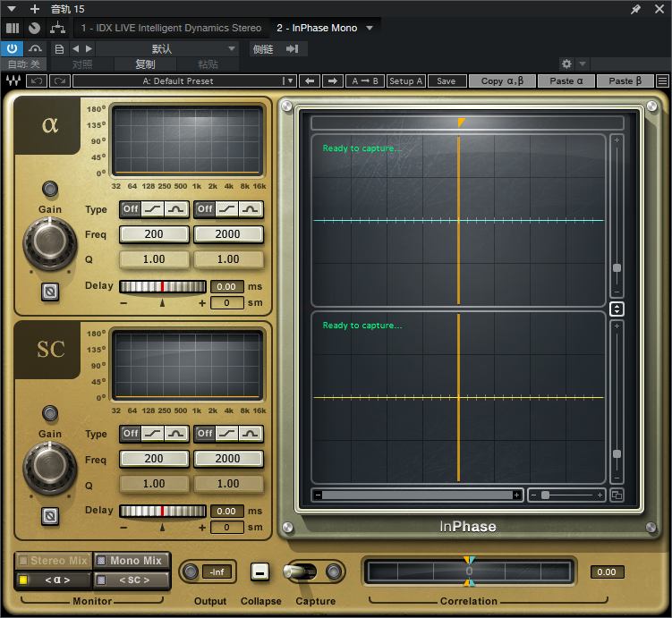Expand the plugin tab list arrow
This screenshot has height=618, width=672.
pos(370,29)
